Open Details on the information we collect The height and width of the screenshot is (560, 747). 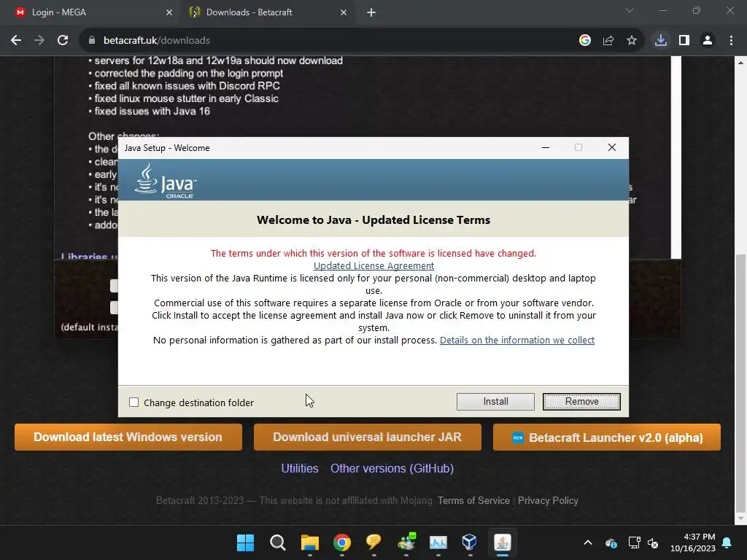tap(517, 340)
